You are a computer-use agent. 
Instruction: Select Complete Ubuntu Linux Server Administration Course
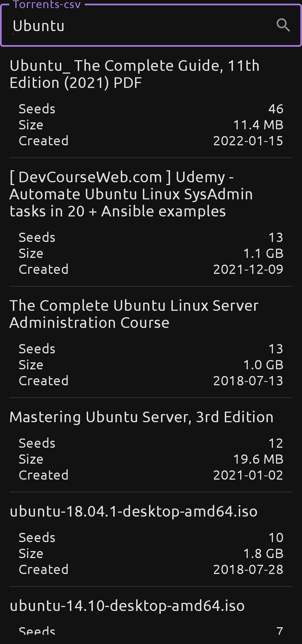(134, 314)
